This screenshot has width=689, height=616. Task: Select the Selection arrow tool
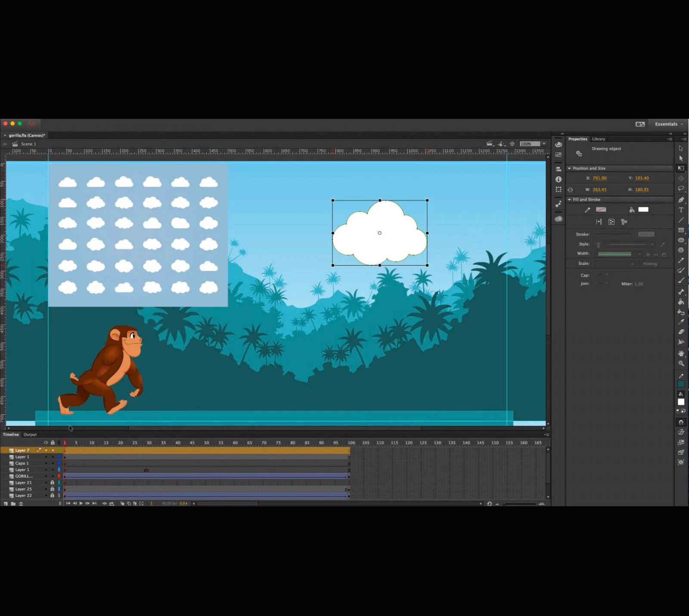(681, 149)
